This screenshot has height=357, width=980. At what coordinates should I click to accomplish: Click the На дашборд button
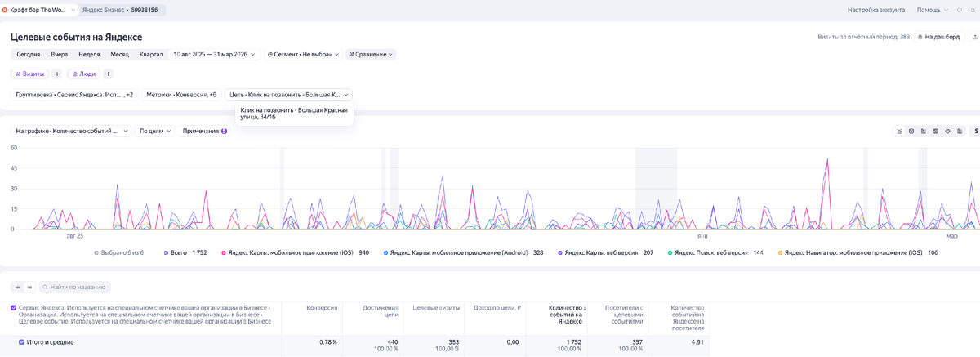pos(938,37)
